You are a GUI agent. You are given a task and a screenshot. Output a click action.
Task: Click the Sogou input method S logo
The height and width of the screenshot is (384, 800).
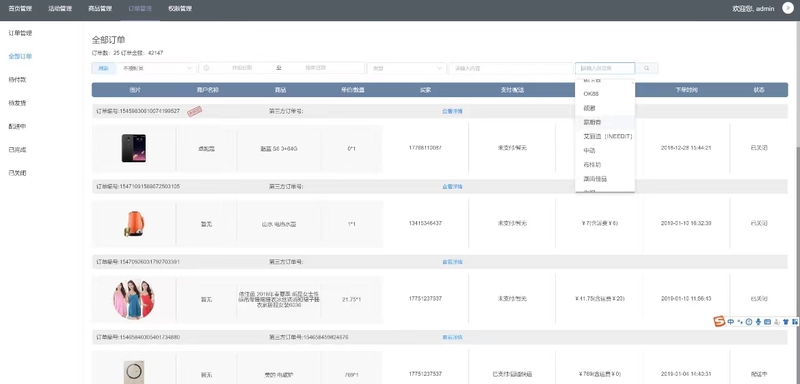719,321
